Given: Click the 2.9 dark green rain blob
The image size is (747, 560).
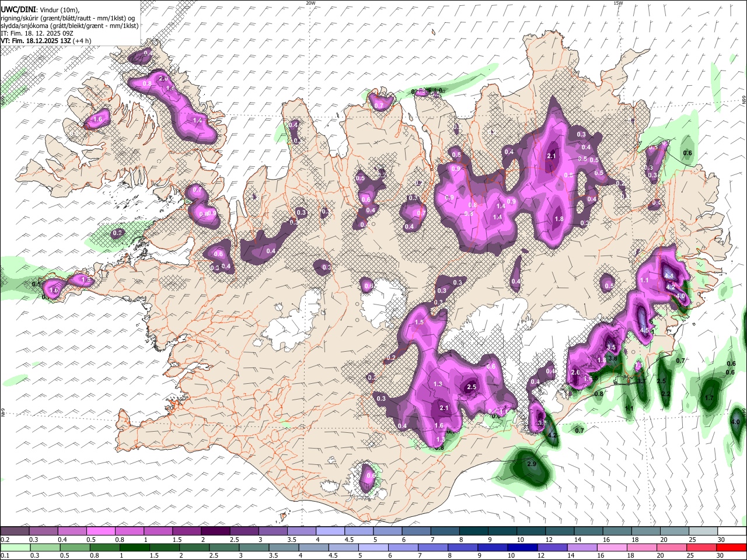Looking at the screenshot, I should [x=531, y=467].
